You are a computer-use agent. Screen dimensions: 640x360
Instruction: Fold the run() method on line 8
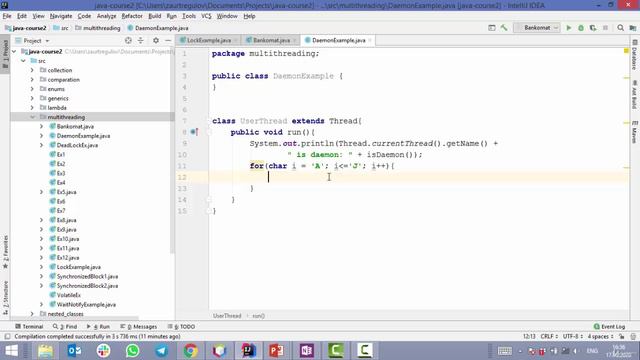click(209, 132)
